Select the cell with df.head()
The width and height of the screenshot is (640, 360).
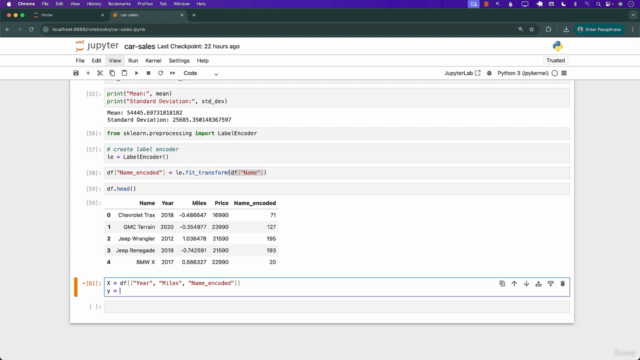pyautogui.click(x=337, y=189)
